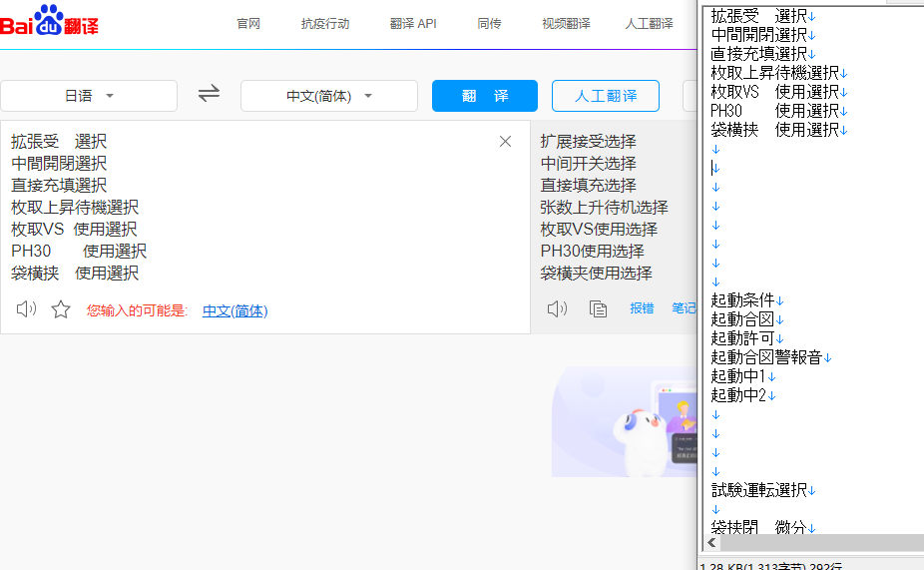Open the 中文(简体) target language dropdown
The image size is (924, 570).
328,96
